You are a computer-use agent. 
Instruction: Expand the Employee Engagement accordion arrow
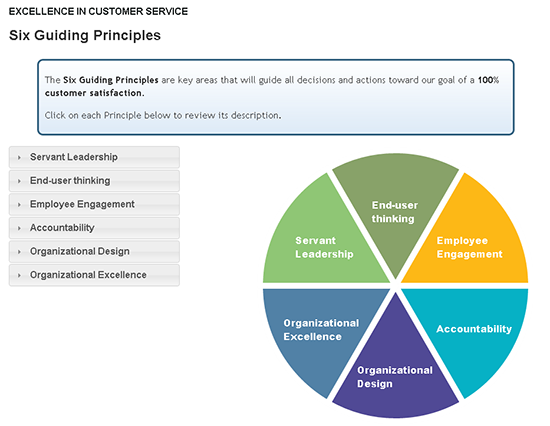19,205
